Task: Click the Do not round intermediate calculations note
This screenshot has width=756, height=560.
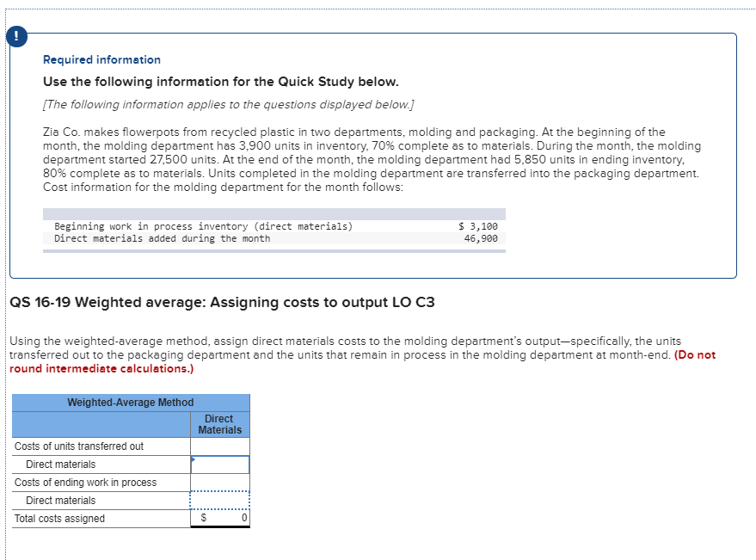Action: pyautogui.click(x=363, y=362)
